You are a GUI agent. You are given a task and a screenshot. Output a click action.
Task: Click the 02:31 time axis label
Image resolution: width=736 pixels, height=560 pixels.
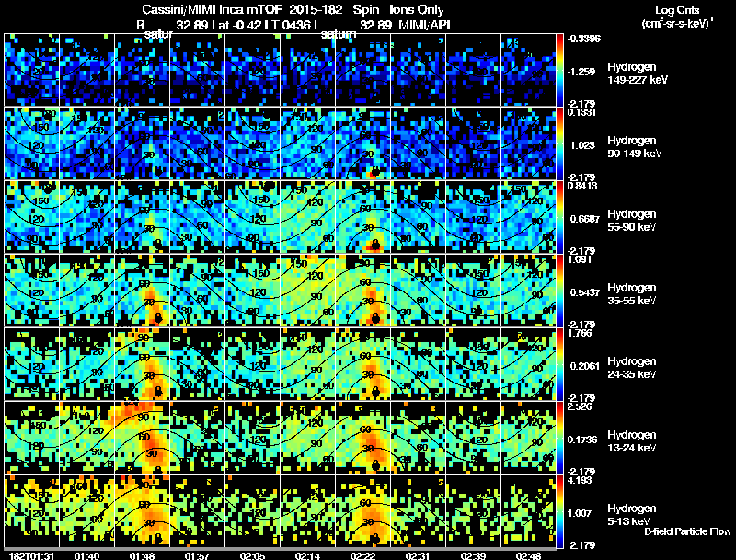pyautogui.click(x=419, y=555)
